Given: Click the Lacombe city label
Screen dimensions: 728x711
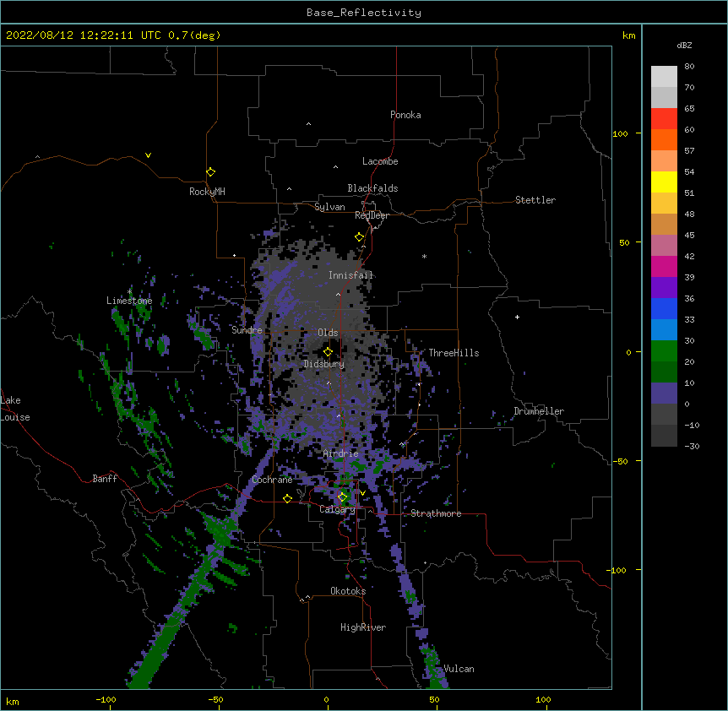Looking at the screenshot, I should pyautogui.click(x=380, y=161).
